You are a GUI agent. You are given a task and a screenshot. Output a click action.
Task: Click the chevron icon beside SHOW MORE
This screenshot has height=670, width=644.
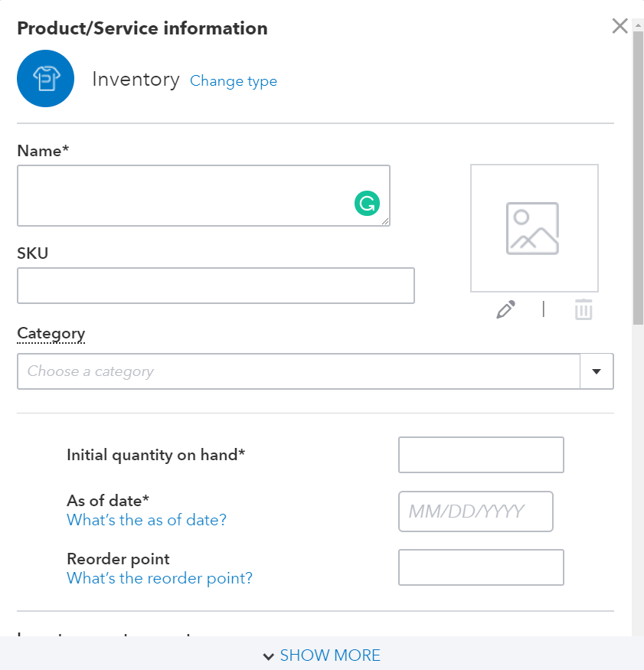pos(269,656)
